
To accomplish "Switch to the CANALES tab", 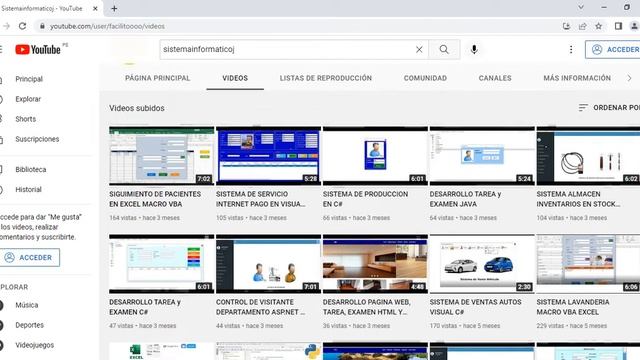I will 495,78.
